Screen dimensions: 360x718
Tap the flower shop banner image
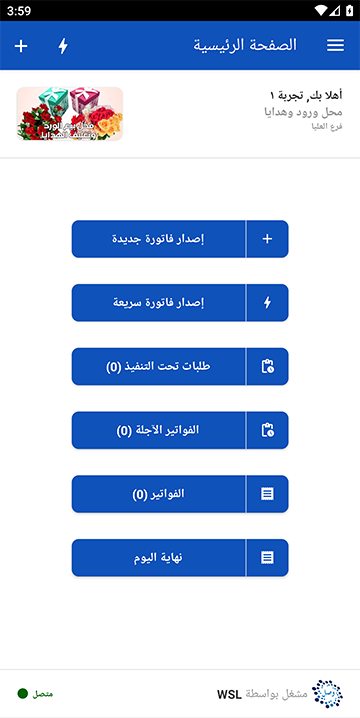click(70, 114)
